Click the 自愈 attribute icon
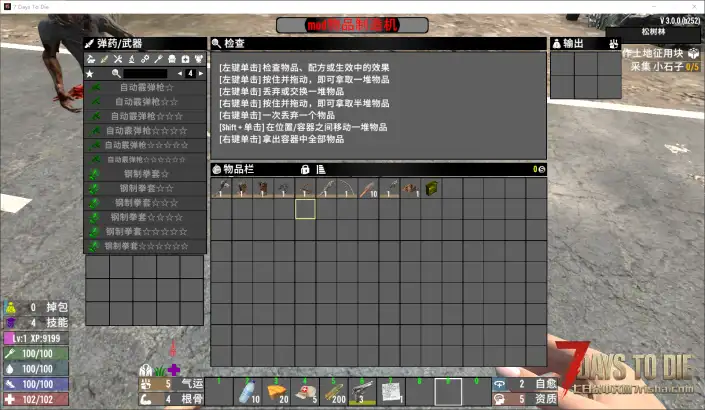The width and height of the screenshot is (705, 410). click(500, 384)
